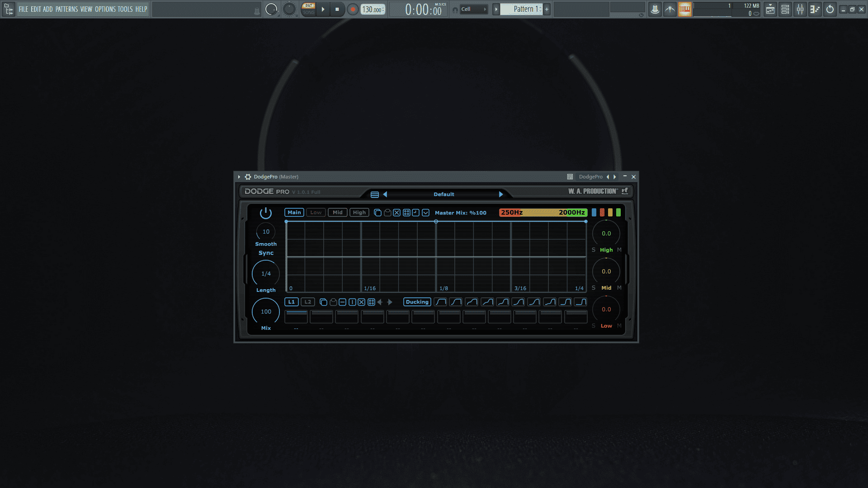Open the PATTERNS menu

coord(66,9)
